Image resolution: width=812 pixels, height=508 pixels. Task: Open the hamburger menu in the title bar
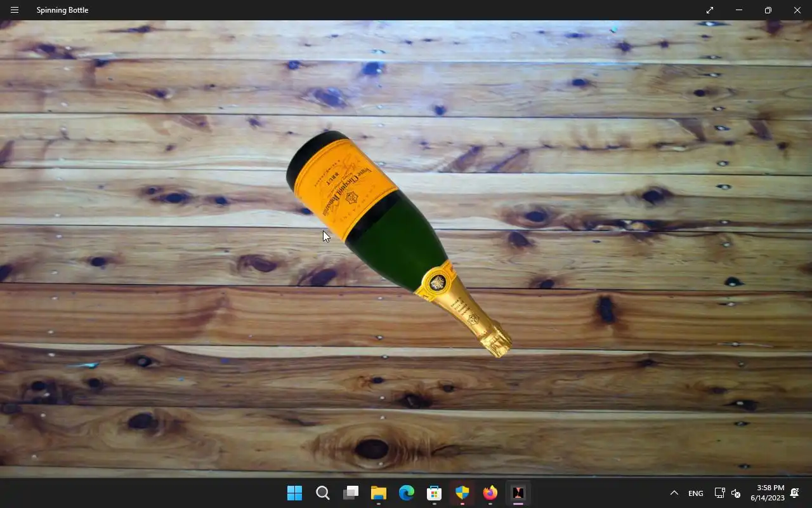[x=15, y=10]
